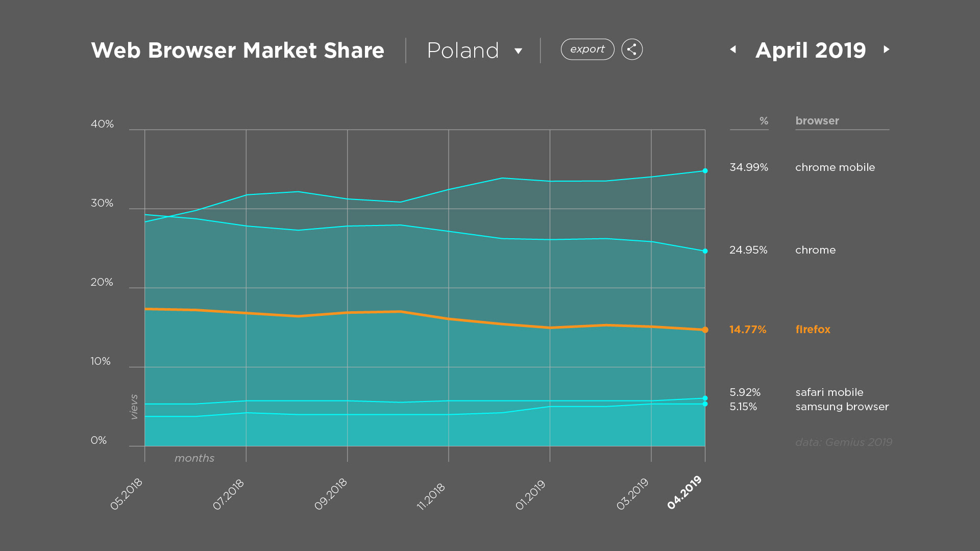Select safari mobile legend entry
Viewport: 980px width, 551px height.
point(829,392)
